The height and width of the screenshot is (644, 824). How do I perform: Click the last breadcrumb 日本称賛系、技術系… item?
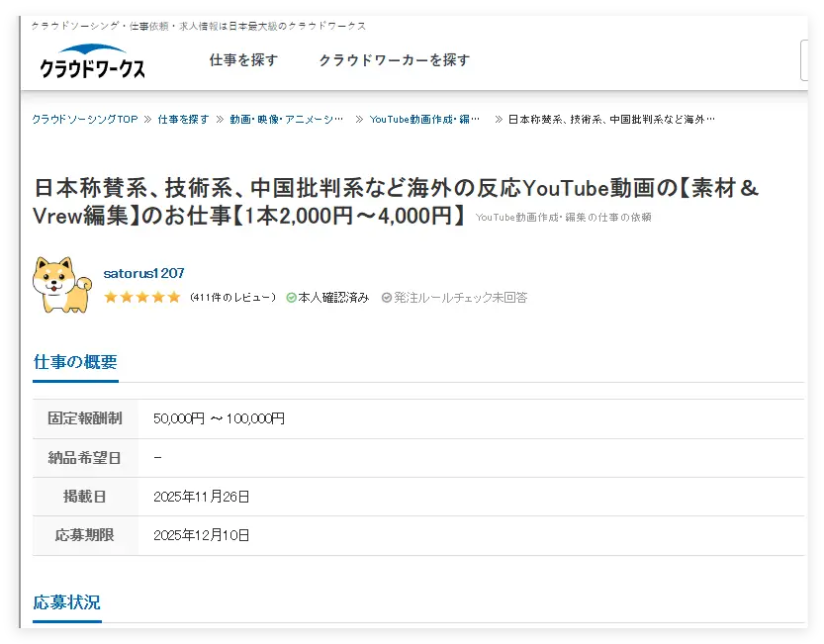[610, 119]
